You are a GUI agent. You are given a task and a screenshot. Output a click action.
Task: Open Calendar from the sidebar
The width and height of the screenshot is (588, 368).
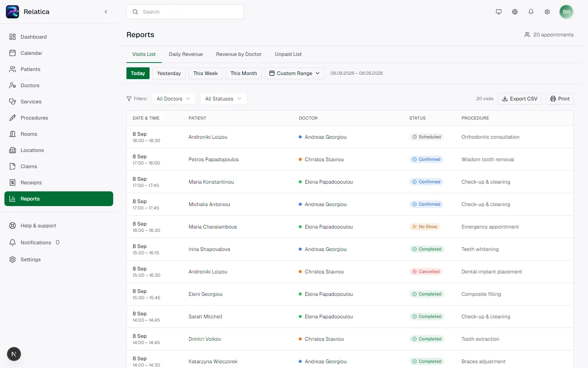click(59, 53)
